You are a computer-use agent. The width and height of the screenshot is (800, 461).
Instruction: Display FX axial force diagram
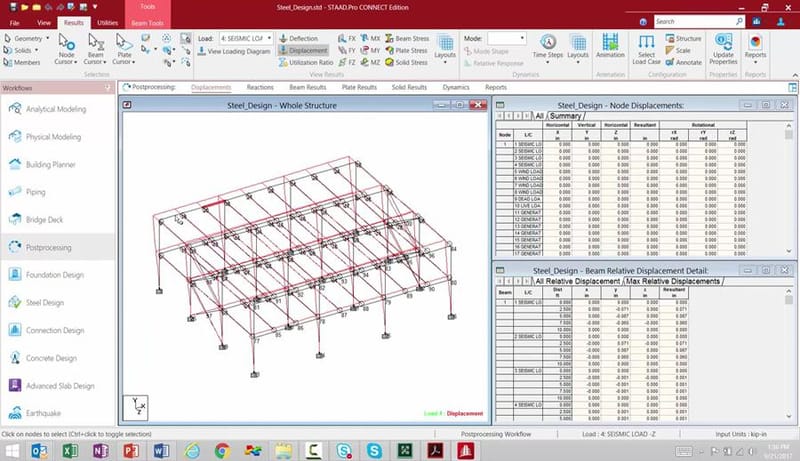(x=347, y=38)
